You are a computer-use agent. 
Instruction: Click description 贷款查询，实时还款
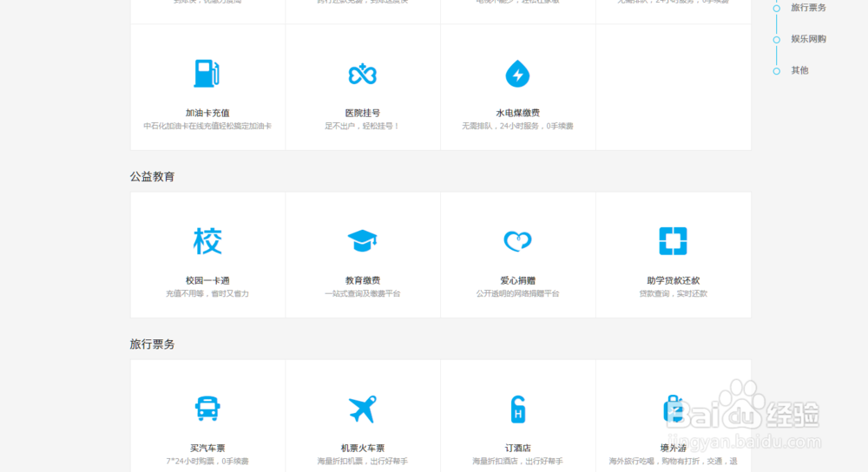pyautogui.click(x=674, y=294)
